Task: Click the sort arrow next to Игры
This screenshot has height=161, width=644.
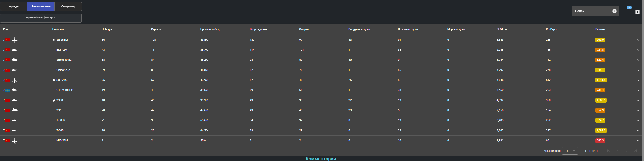Action: pyautogui.click(x=160, y=29)
